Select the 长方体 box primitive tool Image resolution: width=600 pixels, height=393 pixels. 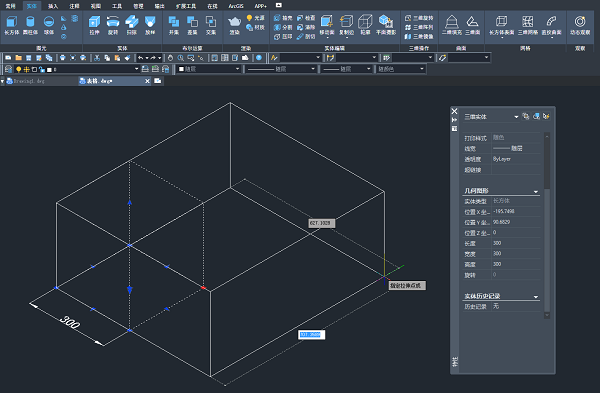(x=11, y=25)
